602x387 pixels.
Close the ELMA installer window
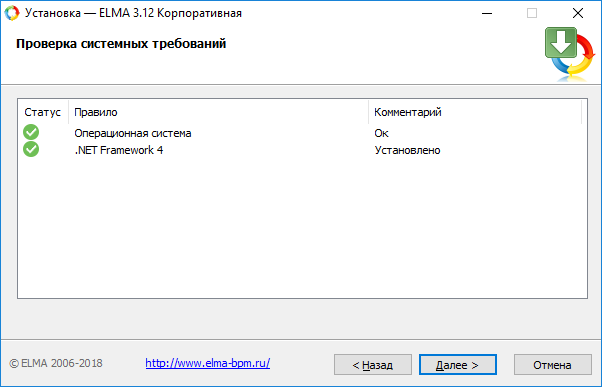tap(578, 13)
